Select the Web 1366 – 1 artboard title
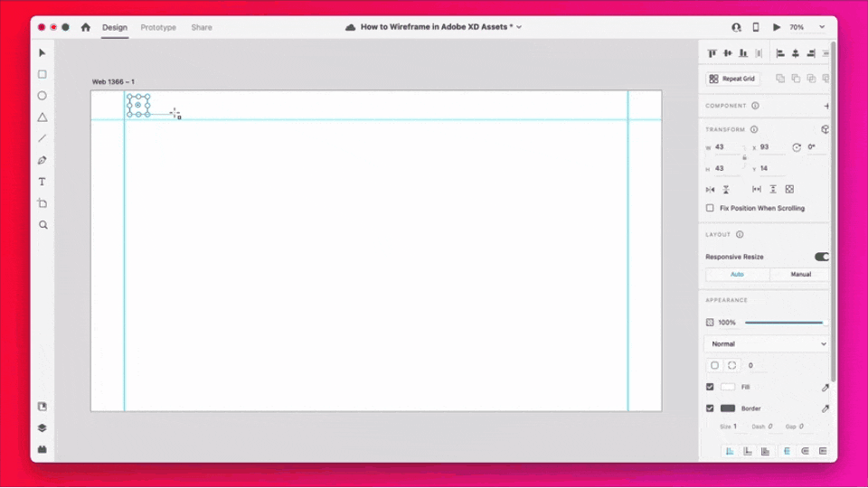868x488 pixels. click(x=113, y=82)
